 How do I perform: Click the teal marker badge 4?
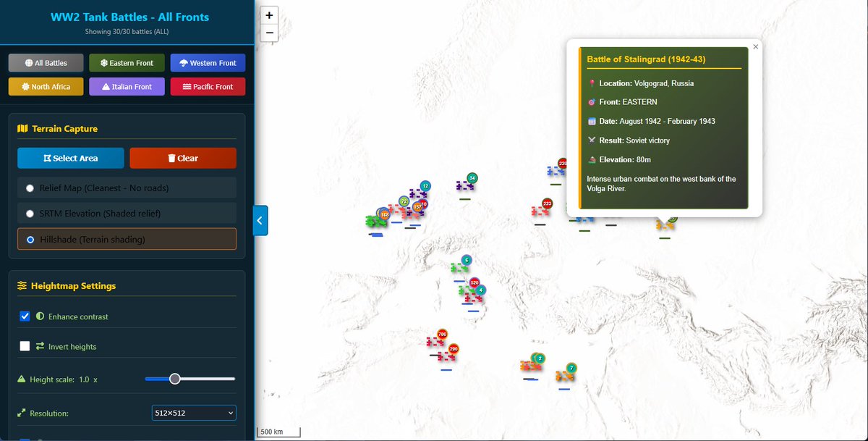pyautogui.click(x=481, y=290)
